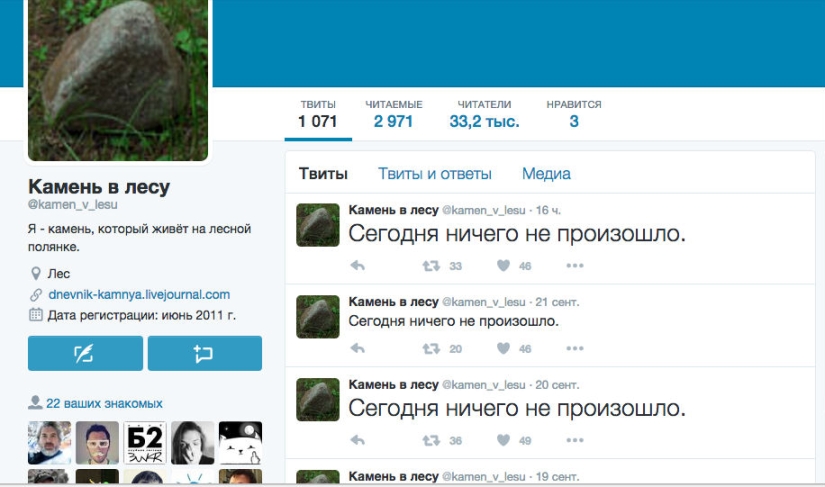Click the feather tweet-to-user button
Viewport: 825px width, 487px height.
[x=85, y=353]
